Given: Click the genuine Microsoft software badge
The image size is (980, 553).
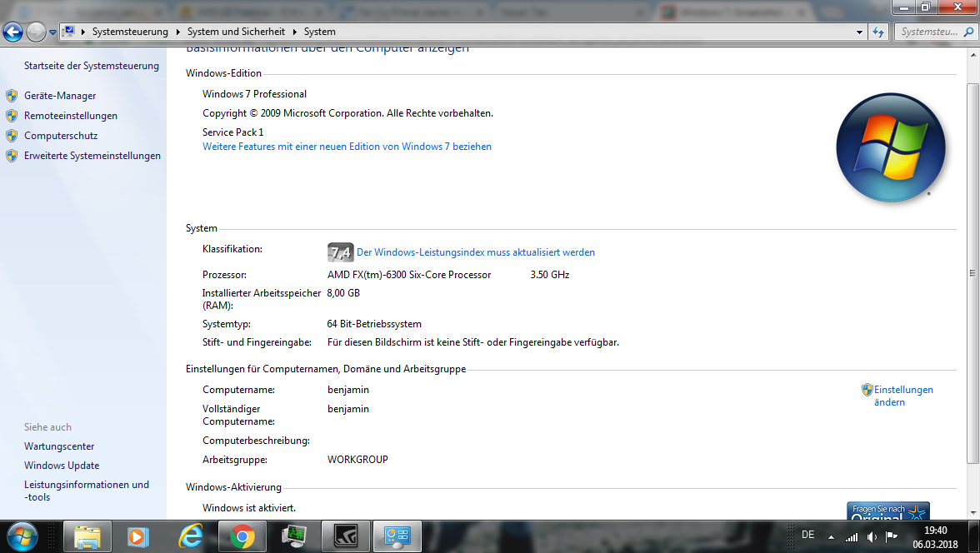Looking at the screenshot, I should [888, 511].
